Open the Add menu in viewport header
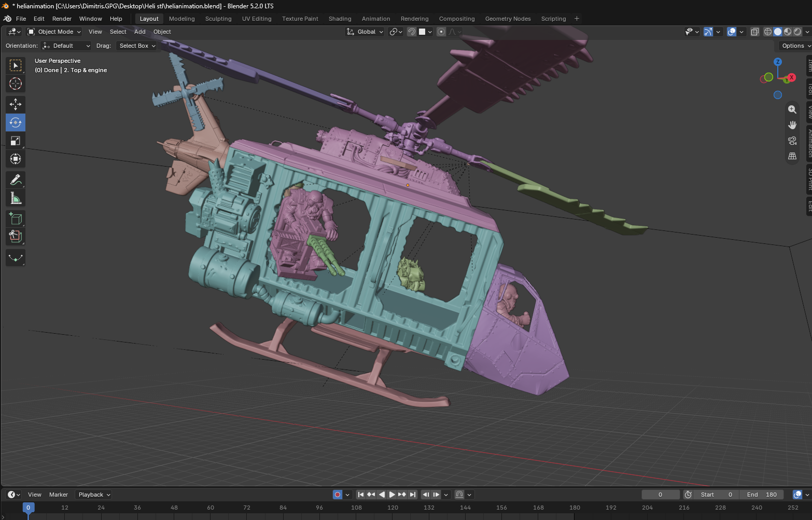 tap(140, 32)
